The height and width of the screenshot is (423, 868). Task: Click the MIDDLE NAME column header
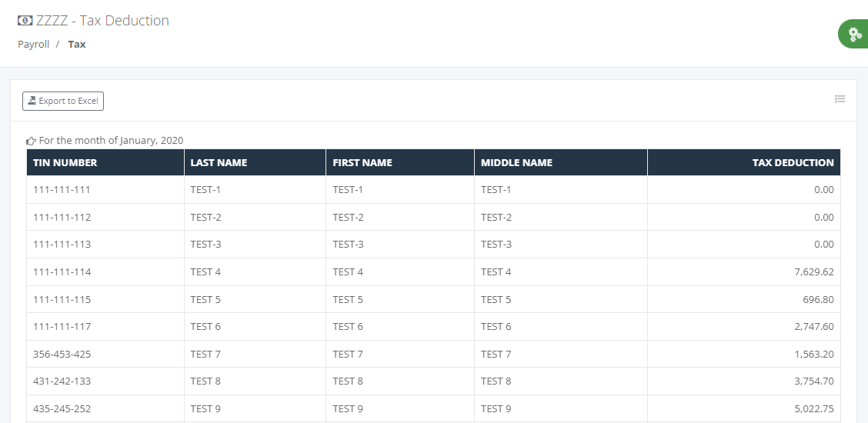pyautogui.click(x=561, y=162)
